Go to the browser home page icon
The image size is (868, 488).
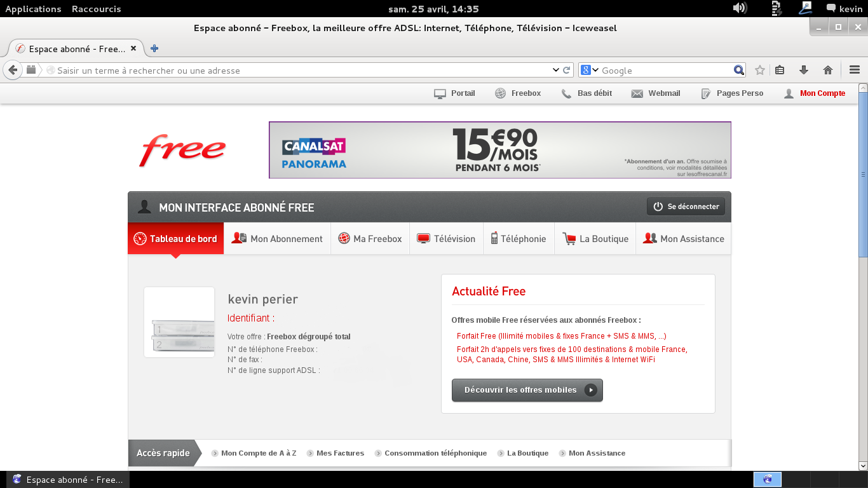(x=827, y=70)
